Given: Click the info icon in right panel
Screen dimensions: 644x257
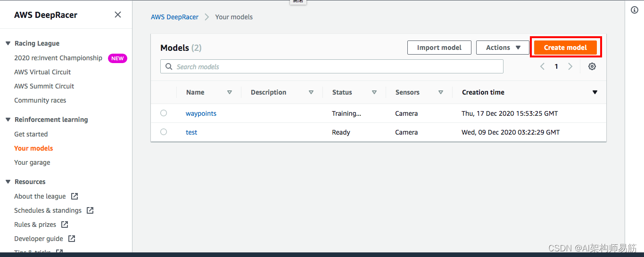Looking at the screenshot, I should [635, 10].
